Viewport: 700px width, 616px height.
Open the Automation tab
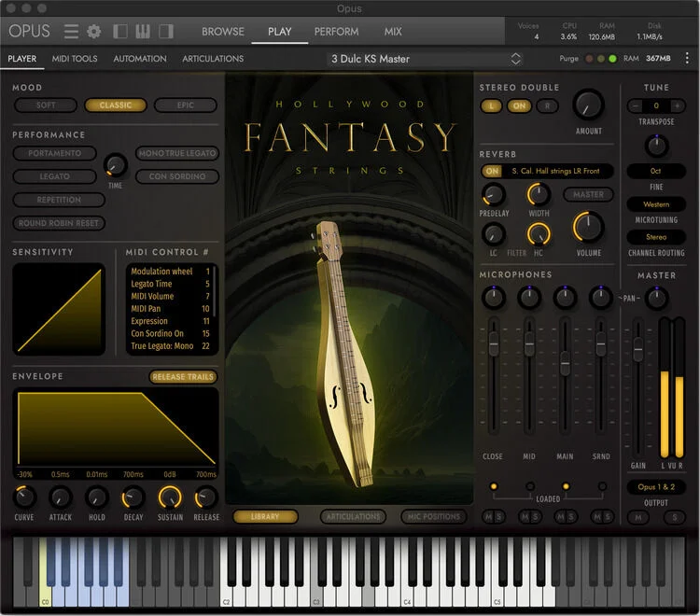click(x=140, y=59)
